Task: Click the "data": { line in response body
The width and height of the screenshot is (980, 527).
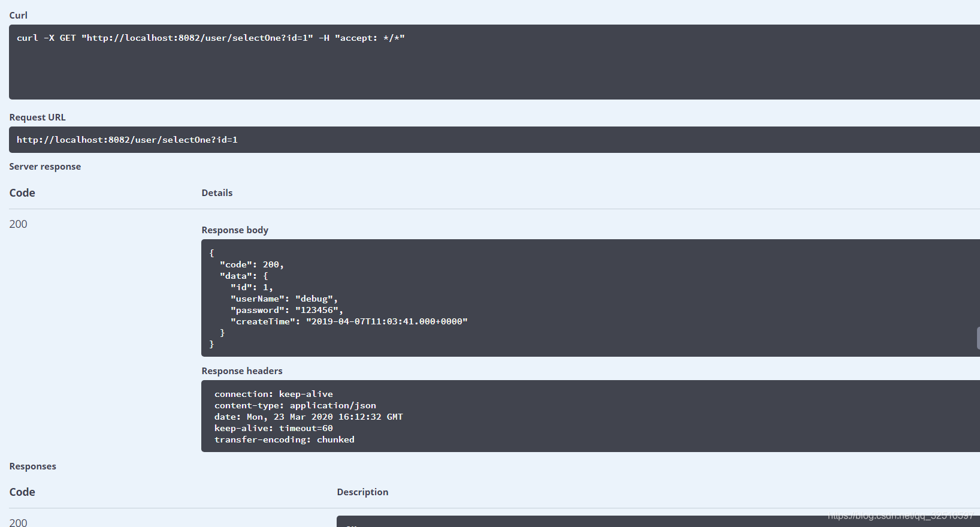Action: (x=244, y=276)
